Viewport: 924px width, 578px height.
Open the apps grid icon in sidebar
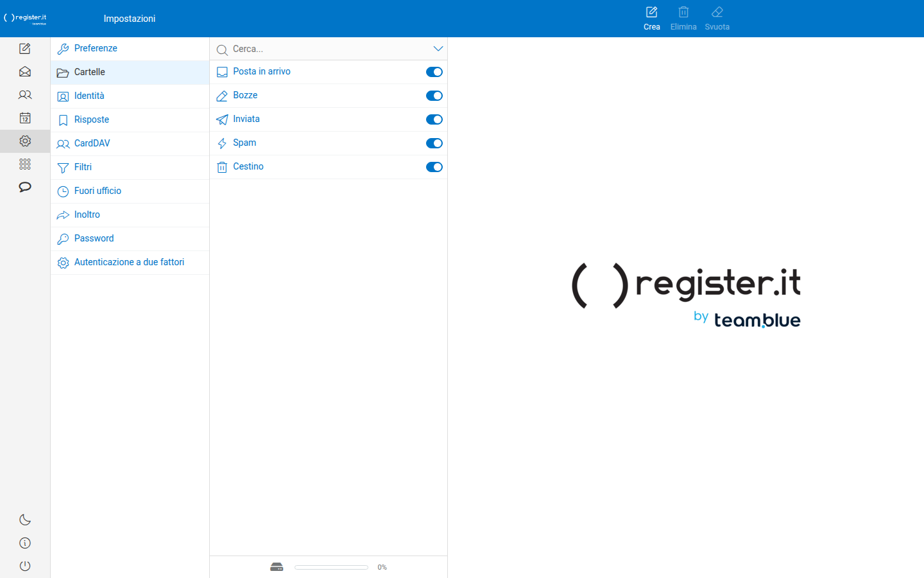point(25,164)
